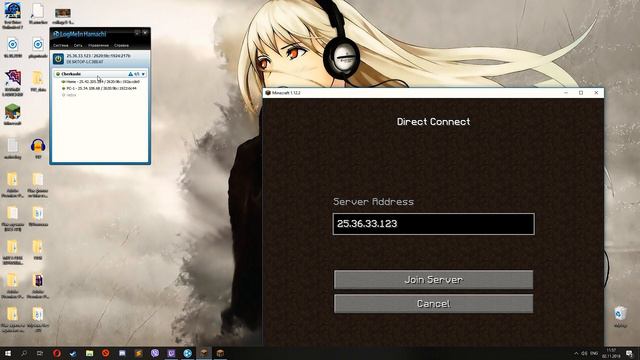Open taskbar search magnifier

click(x=24, y=353)
